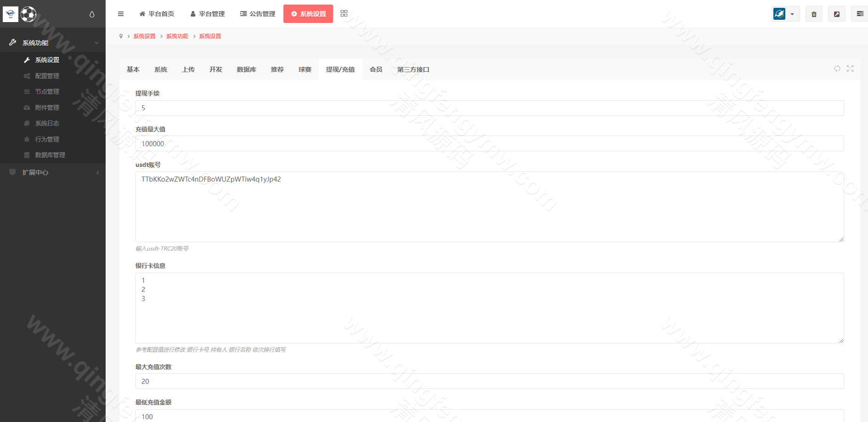The height and width of the screenshot is (422, 868).
Task: Click the grid layout icon in navbar
Action: point(344,13)
